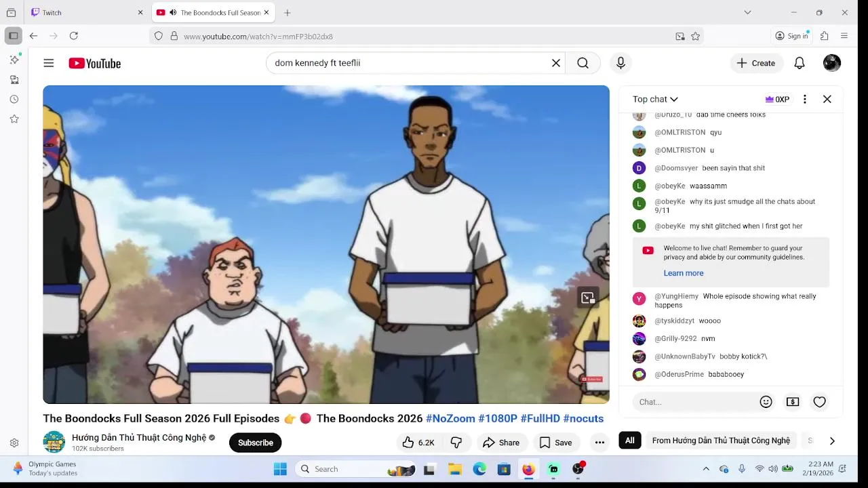Click the miniplayer overlay icon on video
The image size is (868, 488).
click(x=588, y=298)
